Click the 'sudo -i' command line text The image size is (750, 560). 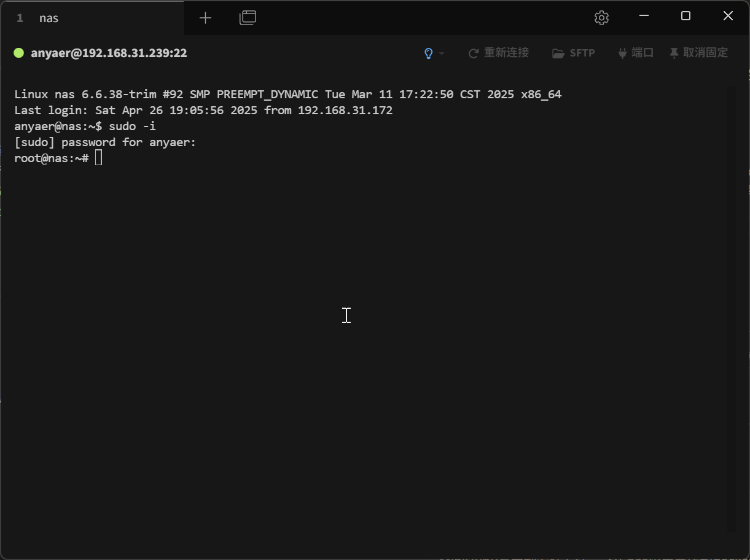click(x=132, y=126)
